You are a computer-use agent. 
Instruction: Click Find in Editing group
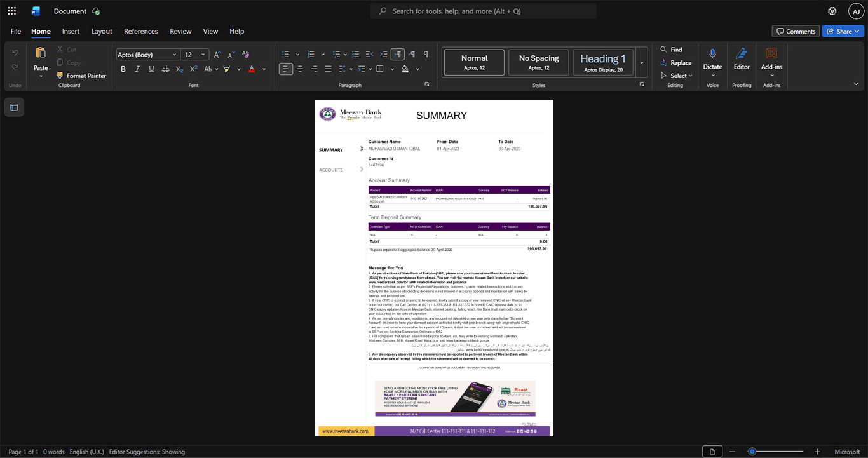(671, 50)
